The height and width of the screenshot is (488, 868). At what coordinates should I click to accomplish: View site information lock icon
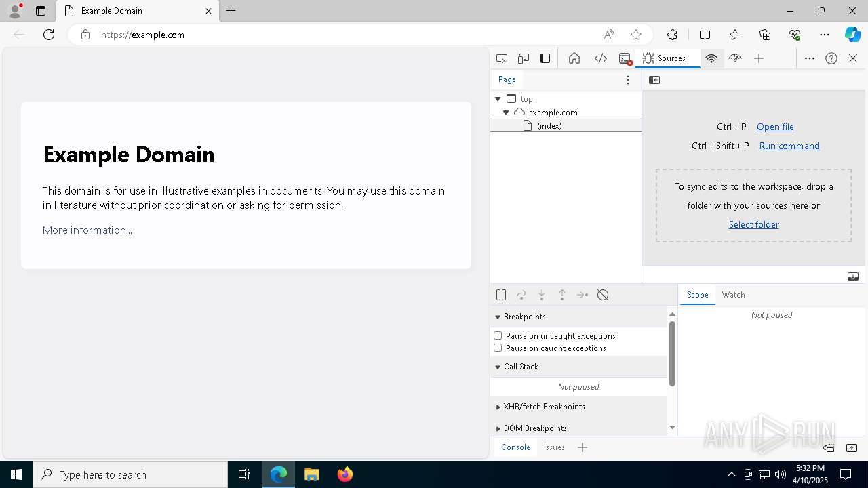[x=85, y=35]
